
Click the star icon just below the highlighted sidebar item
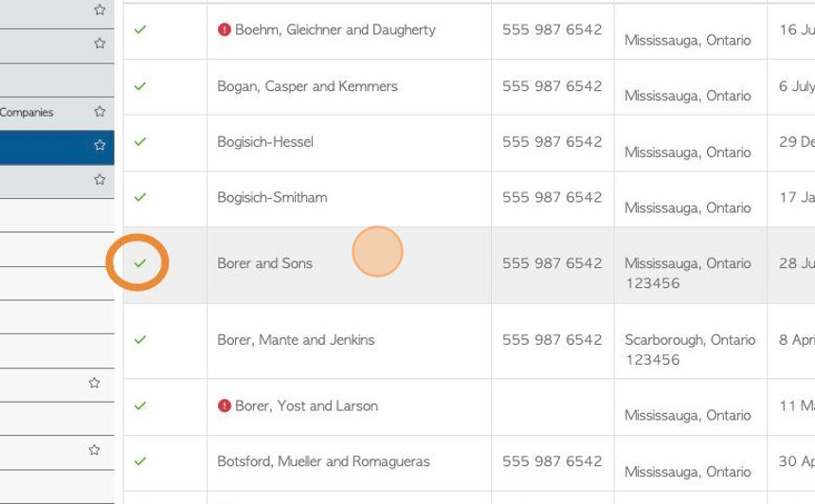point(100,180)
